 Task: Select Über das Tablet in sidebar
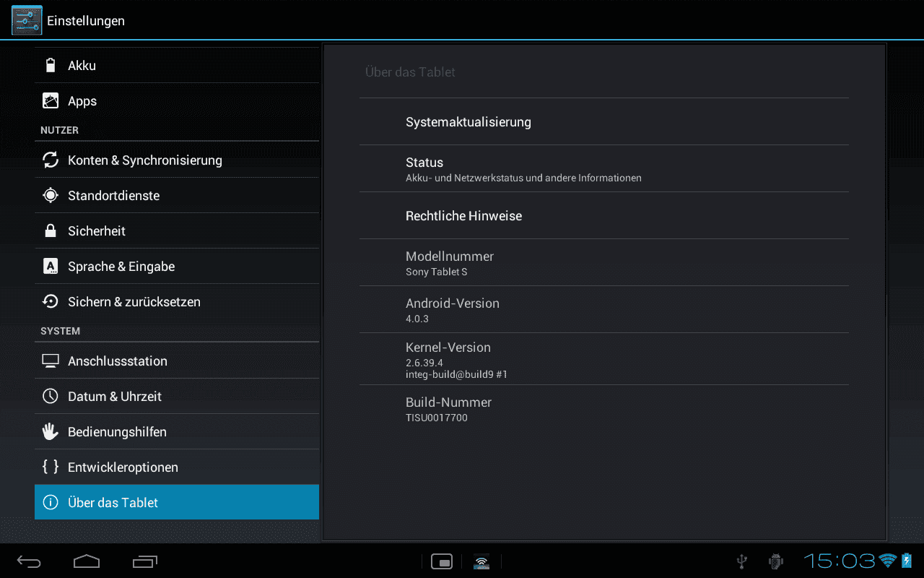coord(177,502)
